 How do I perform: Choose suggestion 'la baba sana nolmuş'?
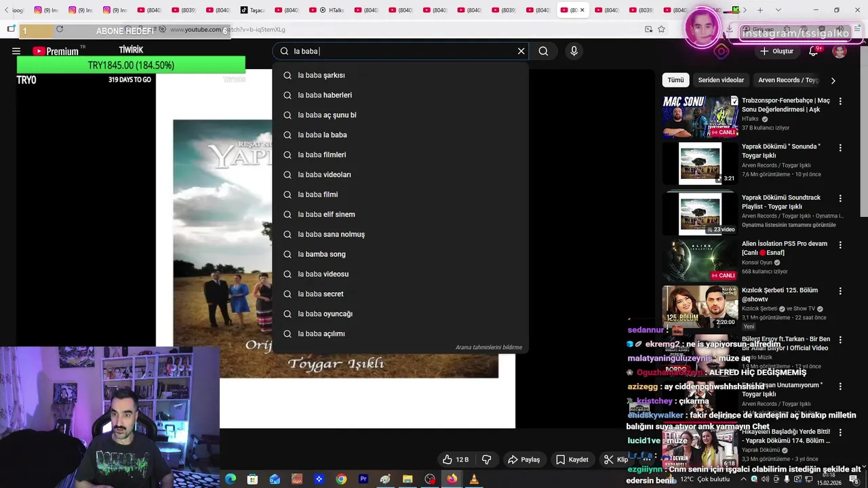400,235
